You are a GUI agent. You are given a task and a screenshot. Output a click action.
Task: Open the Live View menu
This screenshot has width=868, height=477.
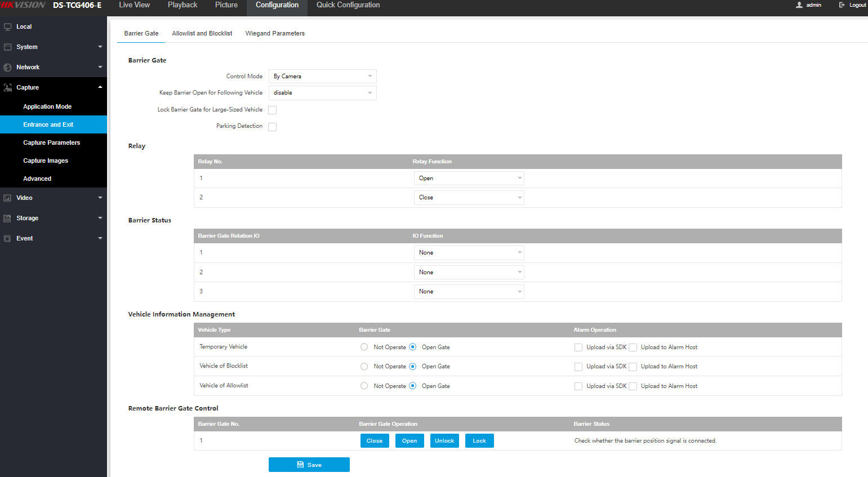coord(134,5)
